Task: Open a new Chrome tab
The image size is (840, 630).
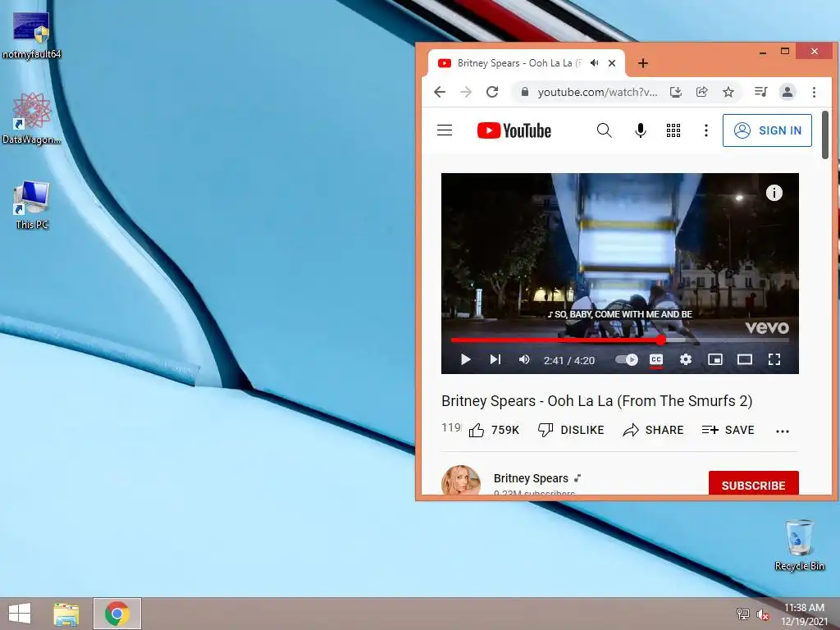Action: (643, 63)
